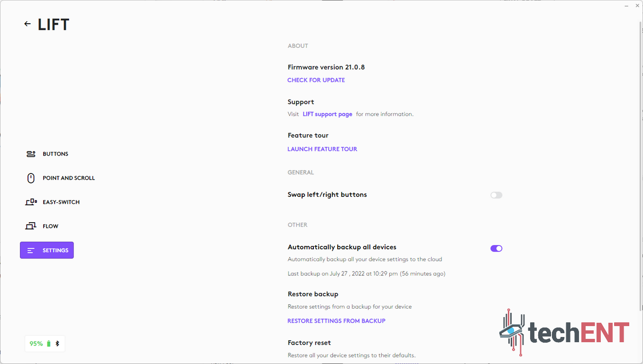The height and width of the screenshot is (364, 643).
Task: Disable Automatically backup all devices toggle
Action: click(496, 248)
